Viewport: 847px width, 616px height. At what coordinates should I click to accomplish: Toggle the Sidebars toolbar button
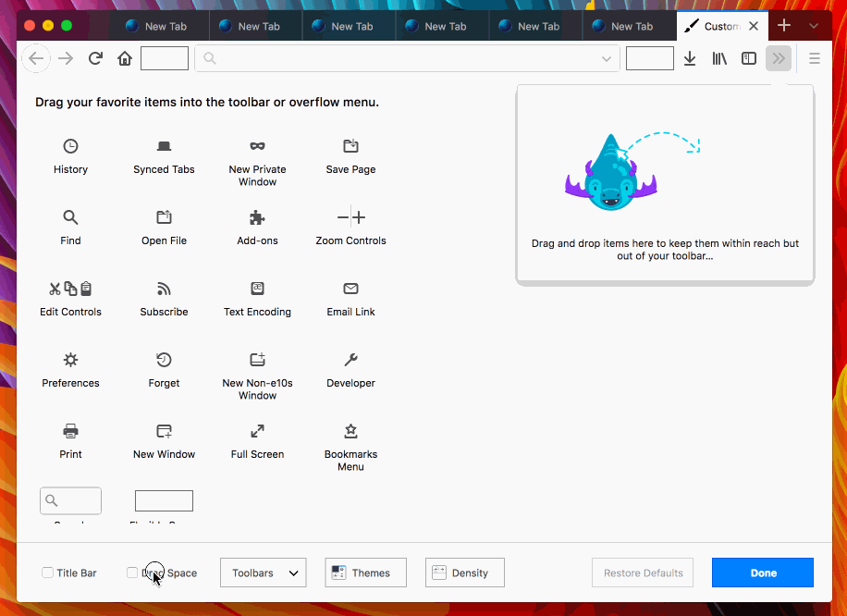click(749, 58)
